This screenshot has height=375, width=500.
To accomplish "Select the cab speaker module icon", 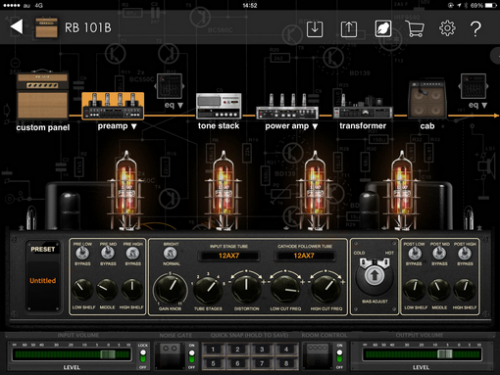I will click(427, 99).
